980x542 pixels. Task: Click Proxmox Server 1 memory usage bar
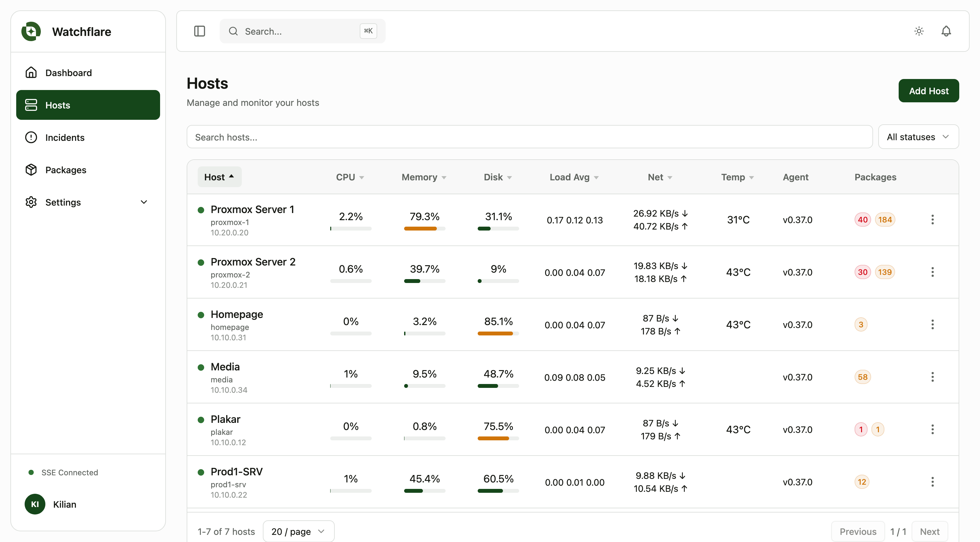point(425,229)
